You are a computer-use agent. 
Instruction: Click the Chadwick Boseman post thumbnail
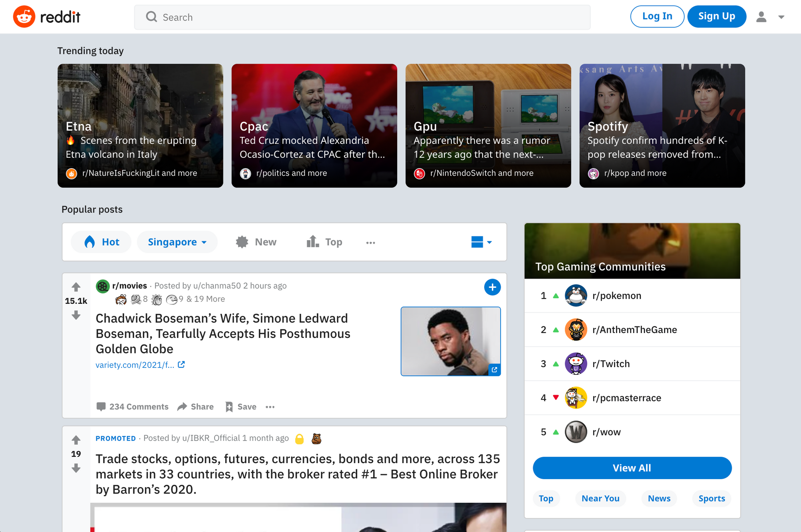tap(451, 341)
